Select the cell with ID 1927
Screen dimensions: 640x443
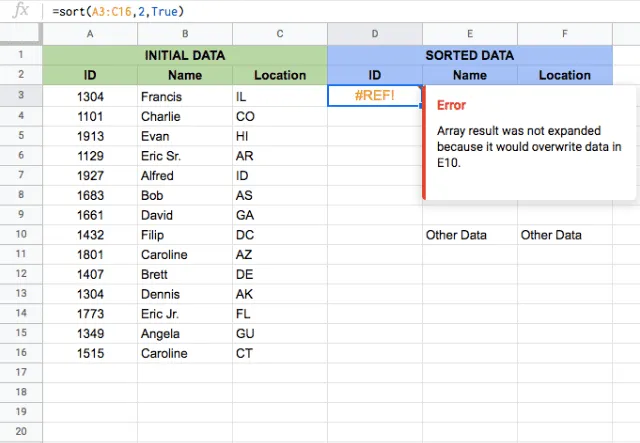[x=90, y=176]
